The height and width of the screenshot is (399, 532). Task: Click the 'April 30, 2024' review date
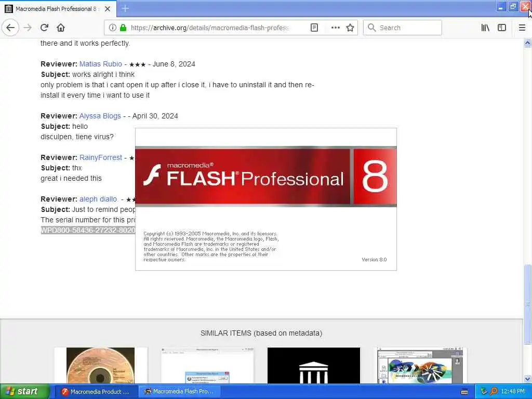[155, 116]
